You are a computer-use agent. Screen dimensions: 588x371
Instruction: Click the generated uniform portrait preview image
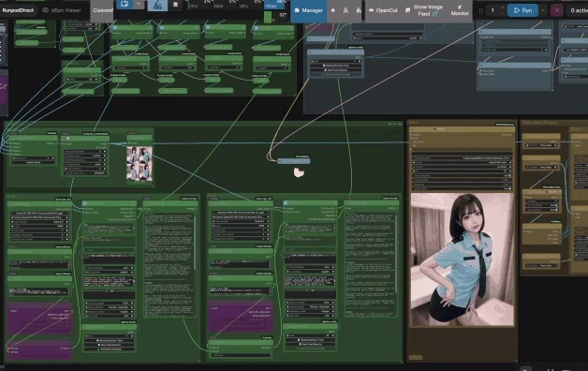(x=462, y=260)
